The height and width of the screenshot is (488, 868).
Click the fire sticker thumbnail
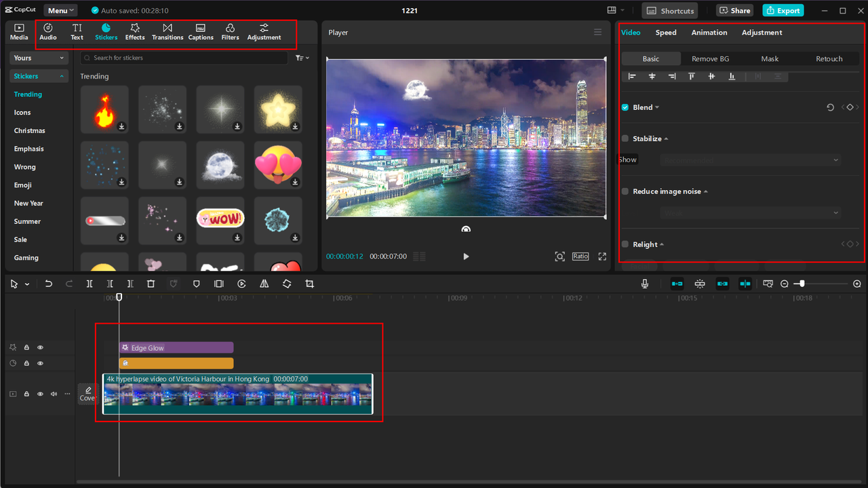point(104,109)
